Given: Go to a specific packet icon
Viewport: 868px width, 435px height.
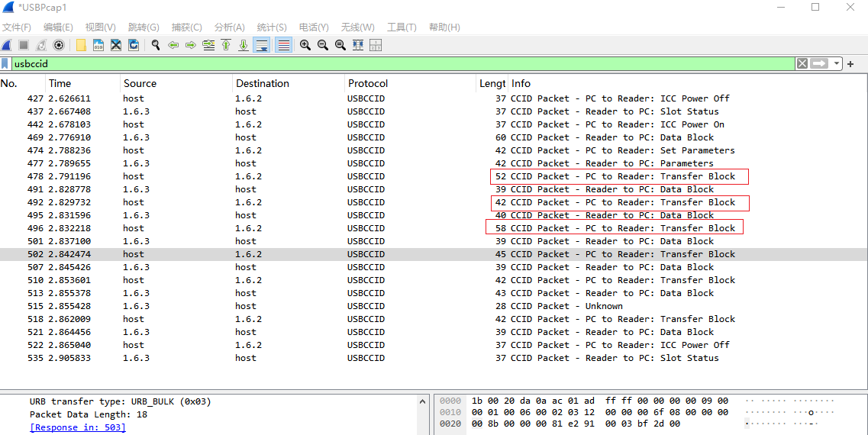Looking at the screenshot, I should coord(208,45).
